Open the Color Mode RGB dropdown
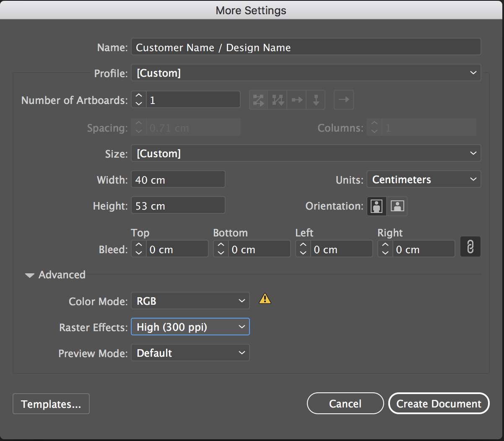 190,301
